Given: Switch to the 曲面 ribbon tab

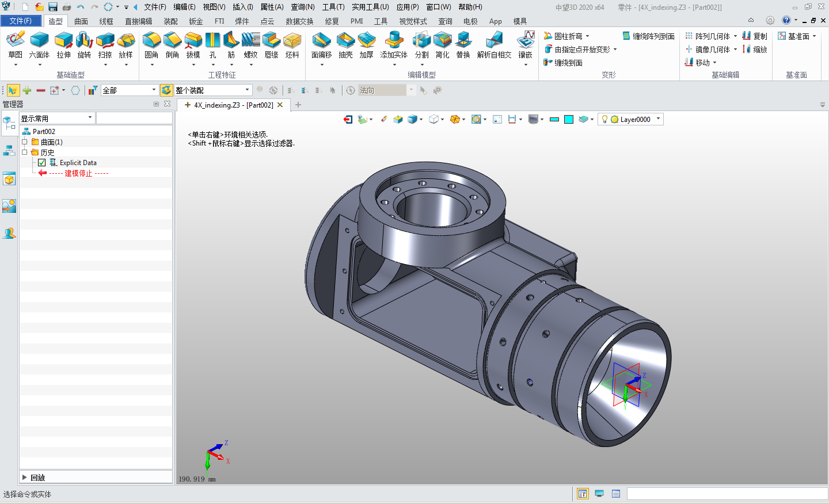Looking at the screenshot, I should tap(81, 21).
